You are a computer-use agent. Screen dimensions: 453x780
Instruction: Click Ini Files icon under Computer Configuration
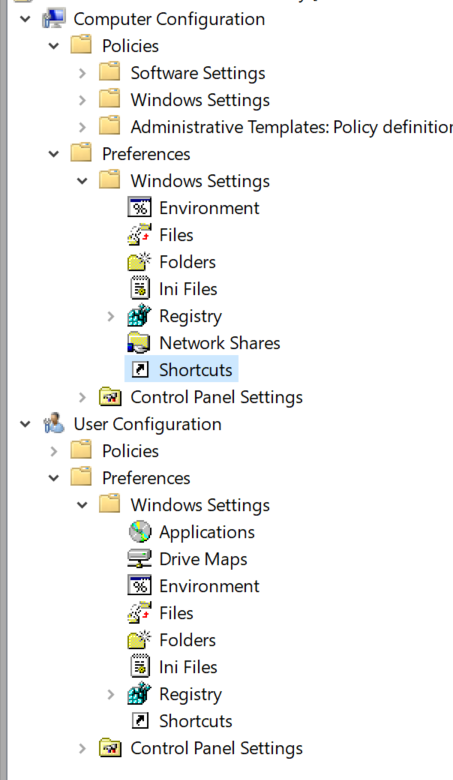pyautogui.click(x=139, y=289)
